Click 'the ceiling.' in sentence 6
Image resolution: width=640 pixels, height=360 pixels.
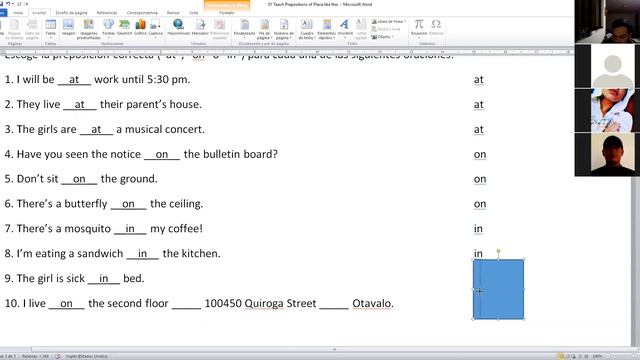[x=177, y=204]
